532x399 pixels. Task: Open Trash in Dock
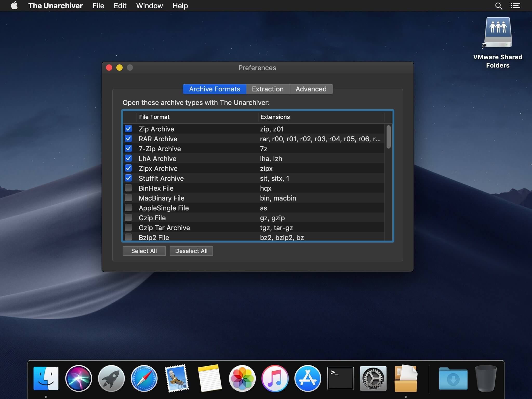[x=486, y=378]
